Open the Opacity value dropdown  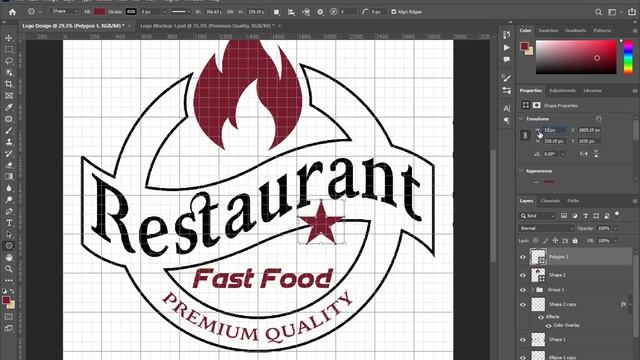click(x=616, y=229)
